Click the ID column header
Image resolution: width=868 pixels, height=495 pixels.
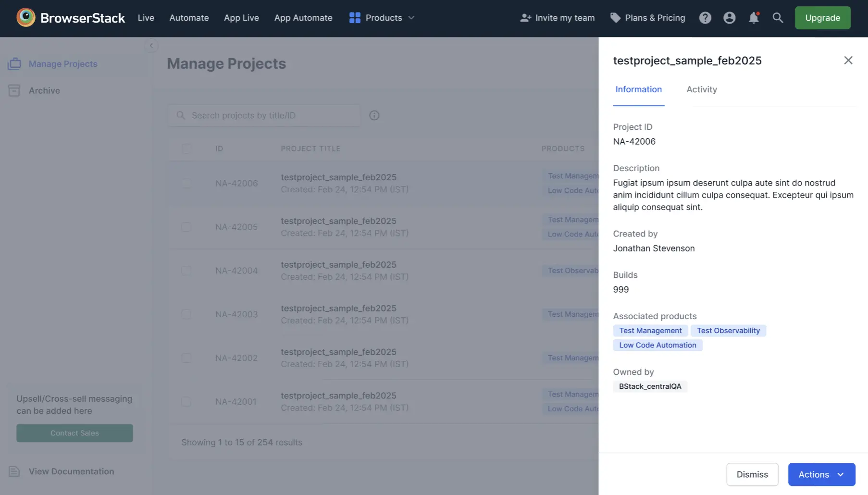pyautogui.click(x=219, y=148)
